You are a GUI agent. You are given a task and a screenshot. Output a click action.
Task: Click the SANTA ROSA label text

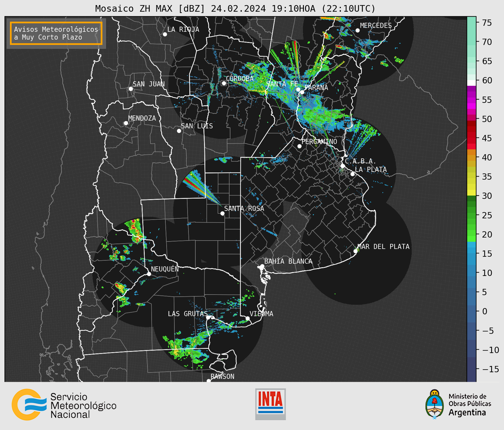pos(244,208)
